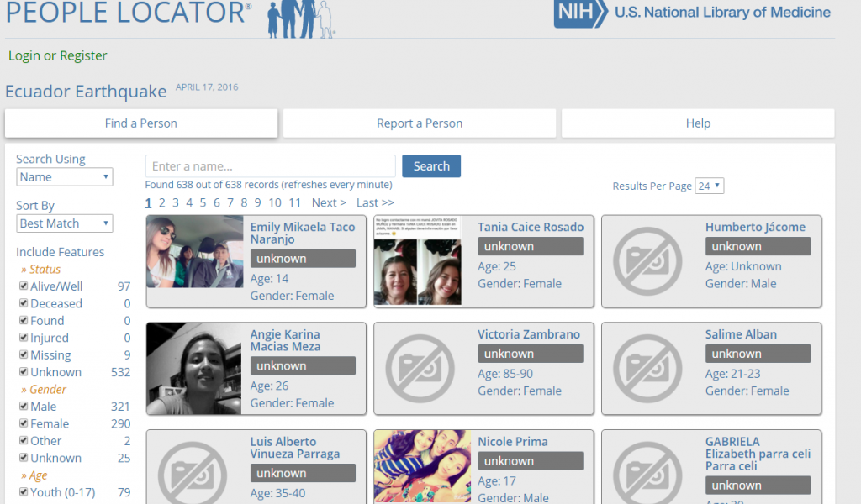This screenshot has width=861, height=504.
Task: Change Results Per Page dropdown
Action: (x=709, y=186)
